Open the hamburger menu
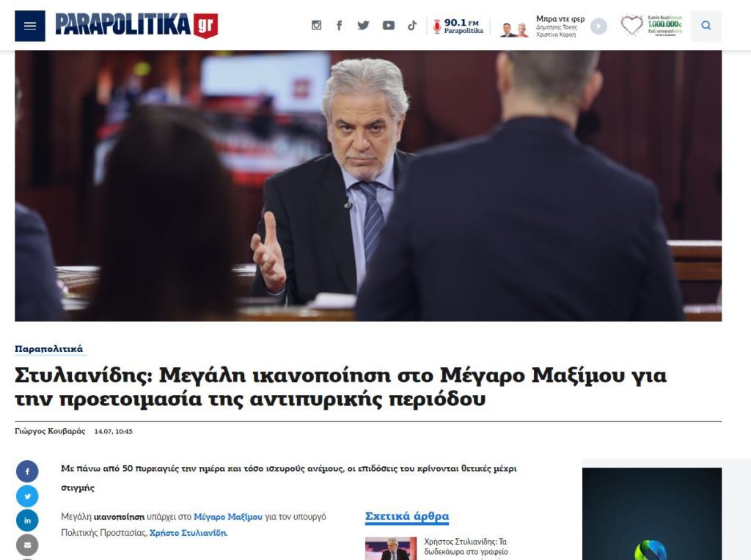 [x=29, y=26]
